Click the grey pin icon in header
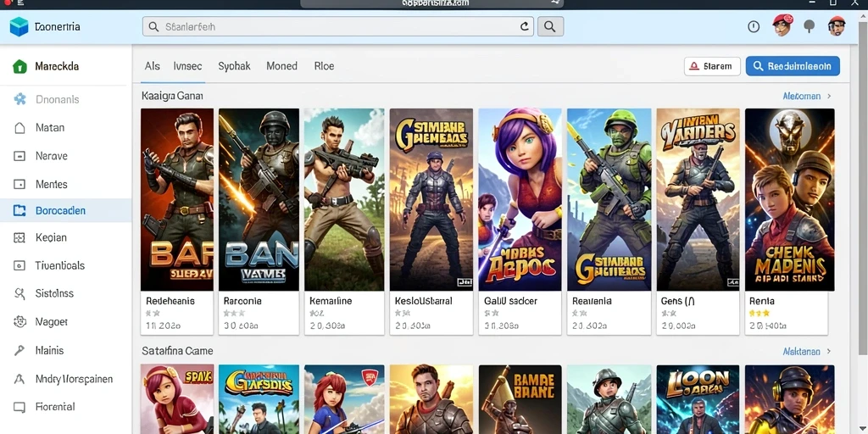This screenshot has width=868, height=434. pos(810,26)
